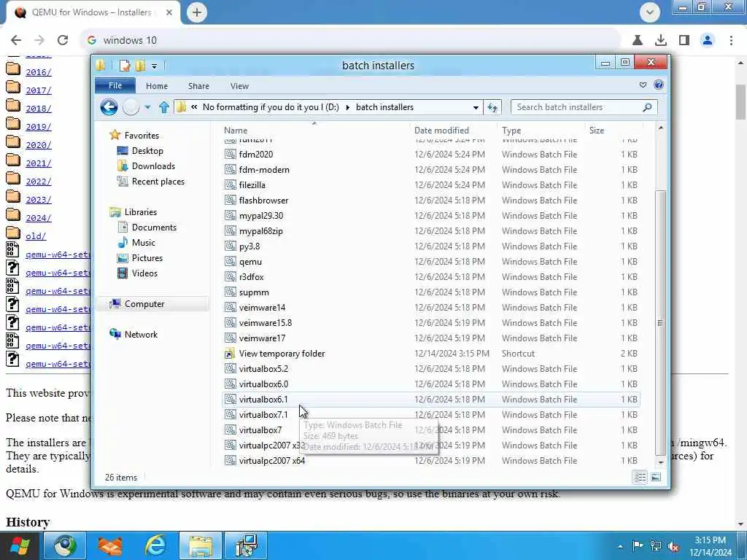This screenshot has width=747, height=560.
Task: Select Pictures library
Action: [147, 258]
